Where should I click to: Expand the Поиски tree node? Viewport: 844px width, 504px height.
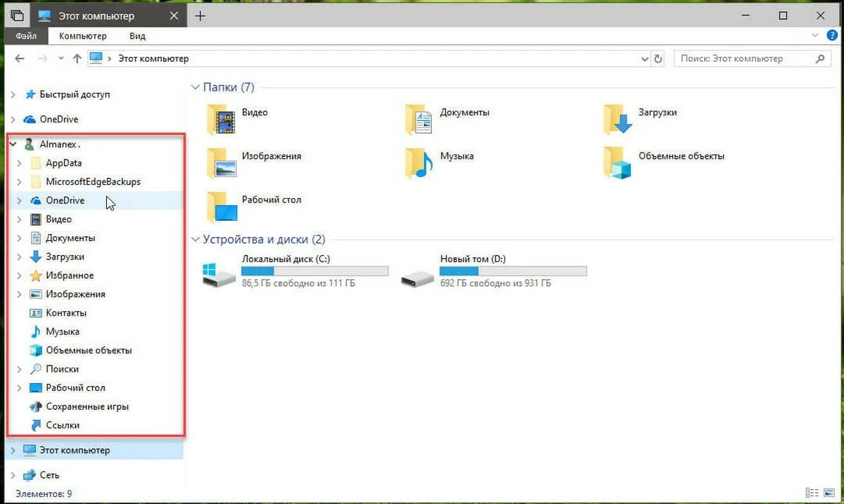pyautogui.click(x=20, y=369)
